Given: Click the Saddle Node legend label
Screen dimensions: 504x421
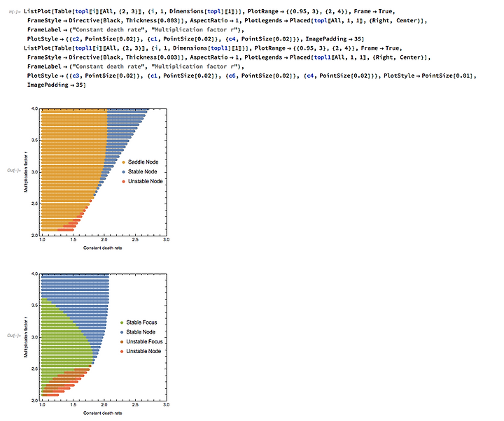Looking at the screenshot, I should pos(143,162).
